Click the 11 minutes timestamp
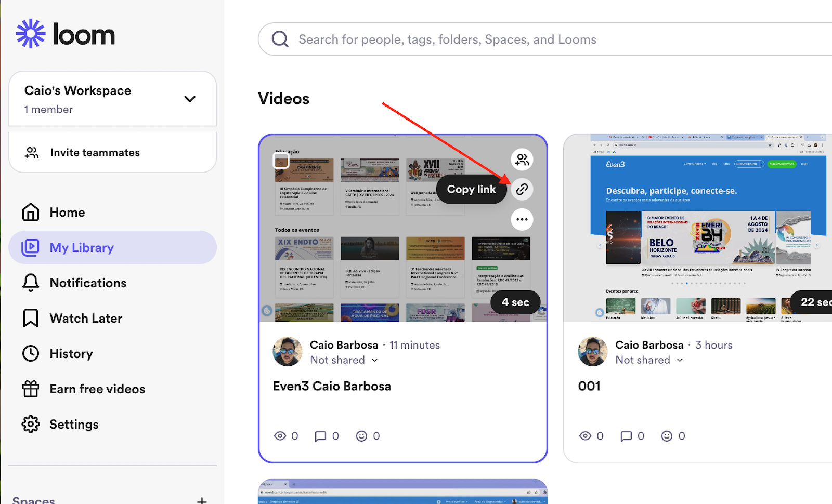832x504 pixels. pos(415,345)
